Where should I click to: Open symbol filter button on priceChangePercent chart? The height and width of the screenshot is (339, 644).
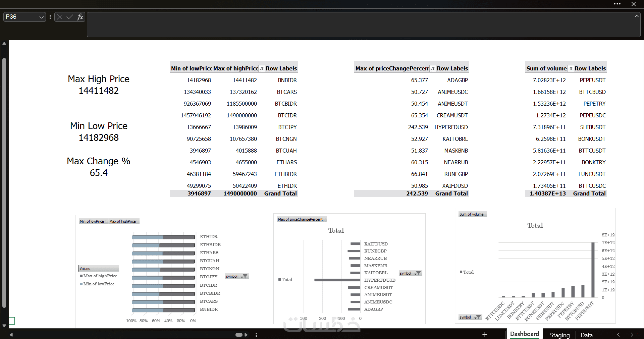coord(410,273)
